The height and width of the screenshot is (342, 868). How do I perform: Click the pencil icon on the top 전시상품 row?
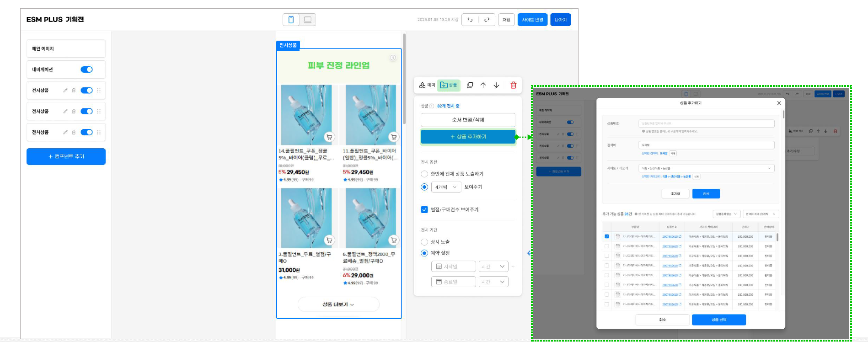65,91
